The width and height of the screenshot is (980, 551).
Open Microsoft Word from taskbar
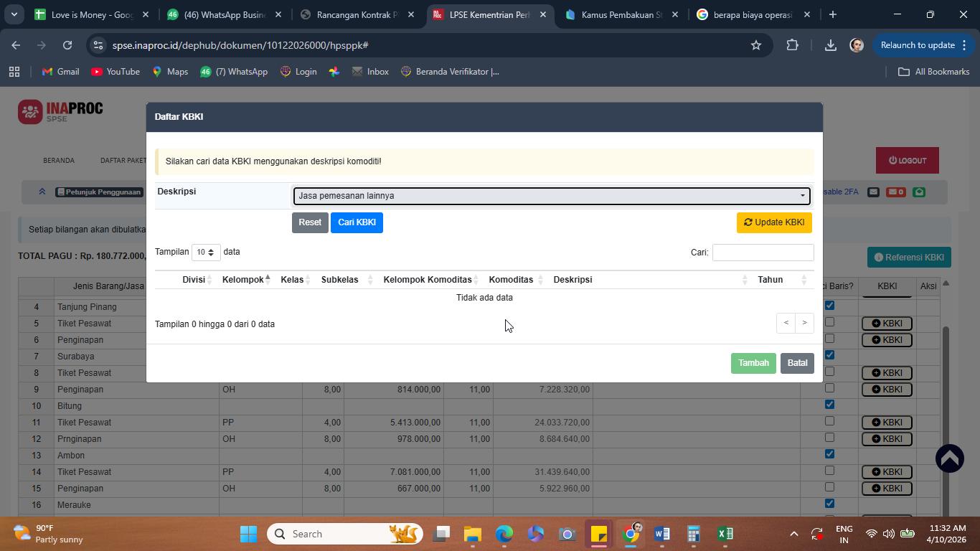click(x=661, y=534)
